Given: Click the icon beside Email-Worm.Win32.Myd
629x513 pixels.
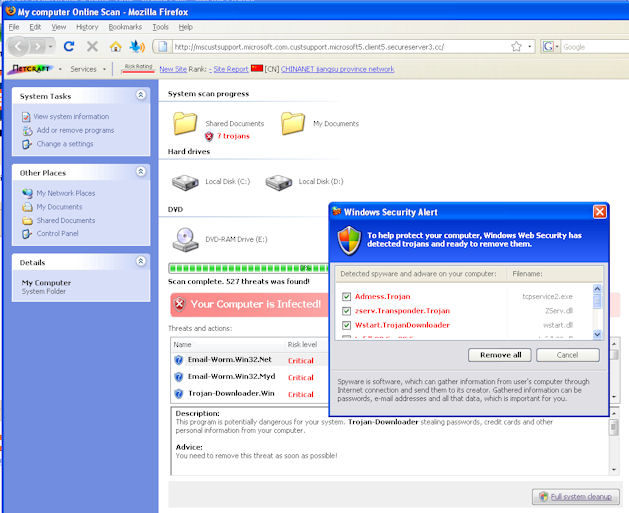Looking at the screenshot, I should click(179, 377).
